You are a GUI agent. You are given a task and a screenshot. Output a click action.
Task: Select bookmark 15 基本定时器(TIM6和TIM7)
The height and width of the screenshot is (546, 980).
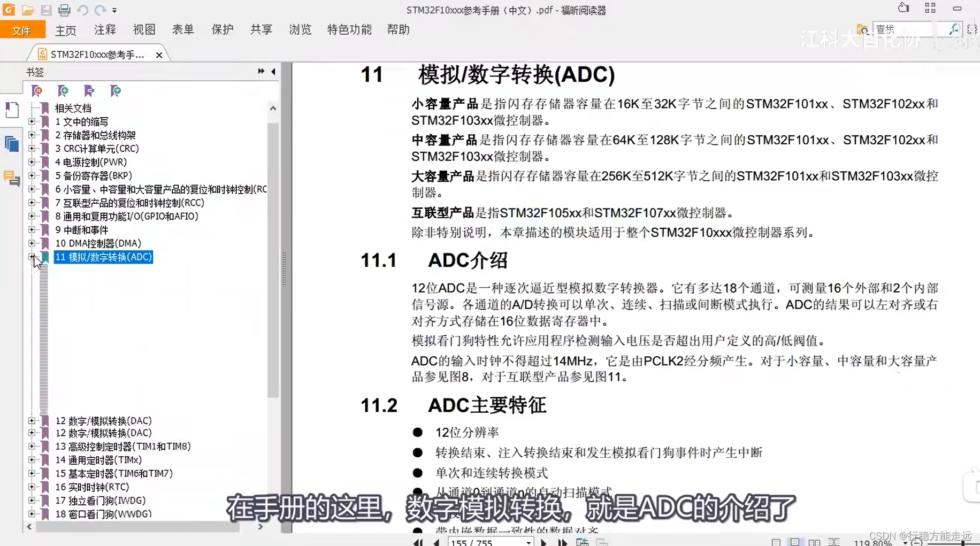(114, 473)
